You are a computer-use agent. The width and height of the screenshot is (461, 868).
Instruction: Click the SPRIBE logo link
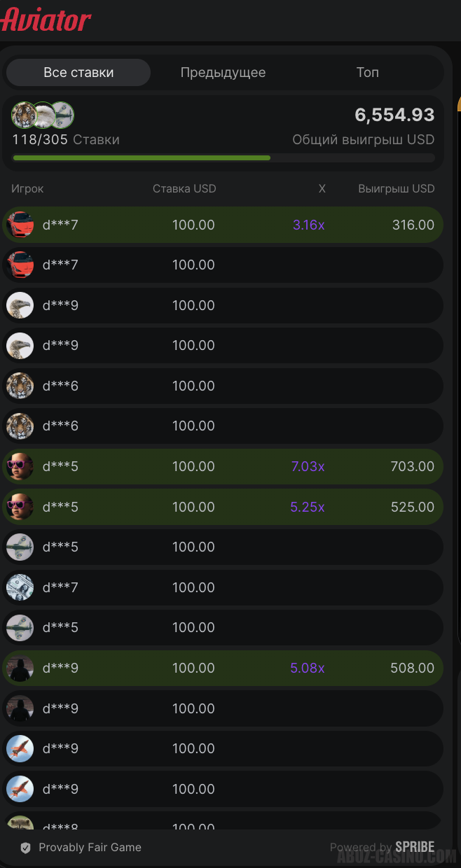pyautogui.click(x=414, y=847)
